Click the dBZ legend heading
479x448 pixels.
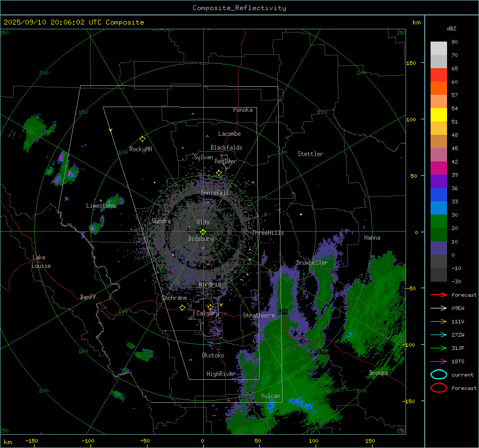pos(451,28)
